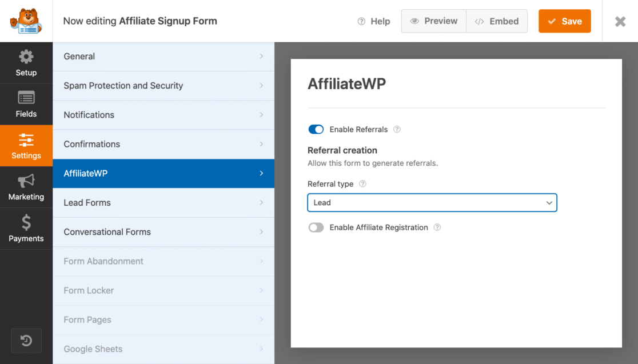
Task: Open the Settings panel in sidebar
Action: click(26, 146)
